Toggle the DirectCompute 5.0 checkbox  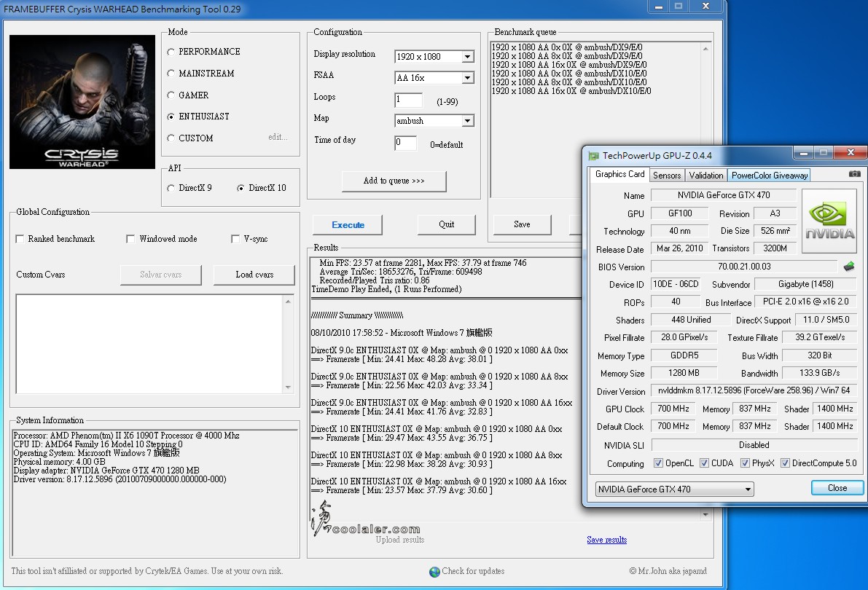[x=785, y=463]
